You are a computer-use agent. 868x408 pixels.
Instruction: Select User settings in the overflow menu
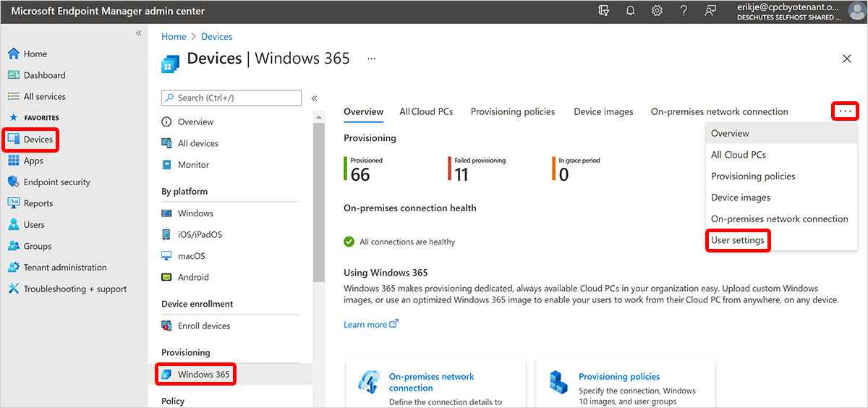[x=738, y=240]
